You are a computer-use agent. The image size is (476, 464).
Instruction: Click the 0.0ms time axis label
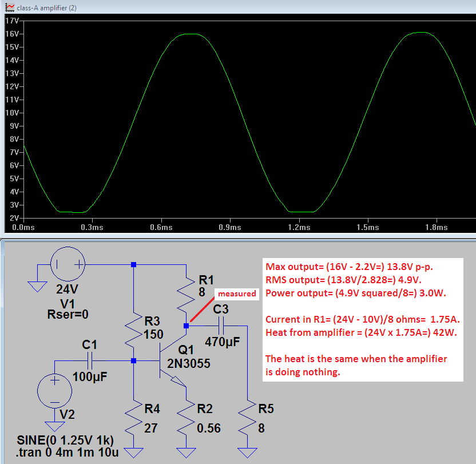(23, 228)
